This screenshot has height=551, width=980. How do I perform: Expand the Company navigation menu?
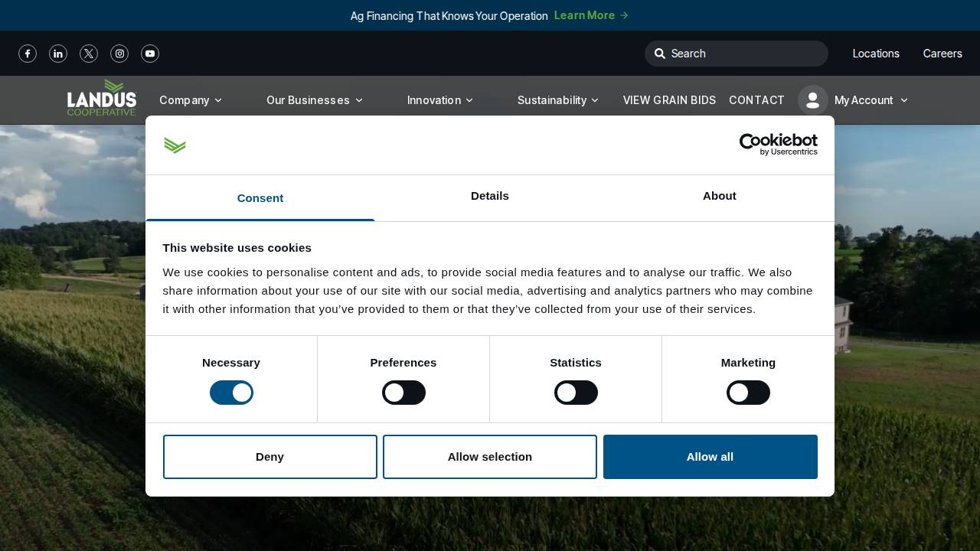(x=191, y=100)
